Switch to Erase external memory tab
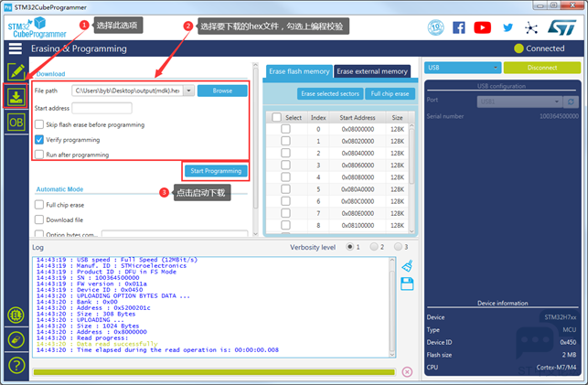Image resolution: width=588 pixels, height=385 pixels. (x=372, y=71)
